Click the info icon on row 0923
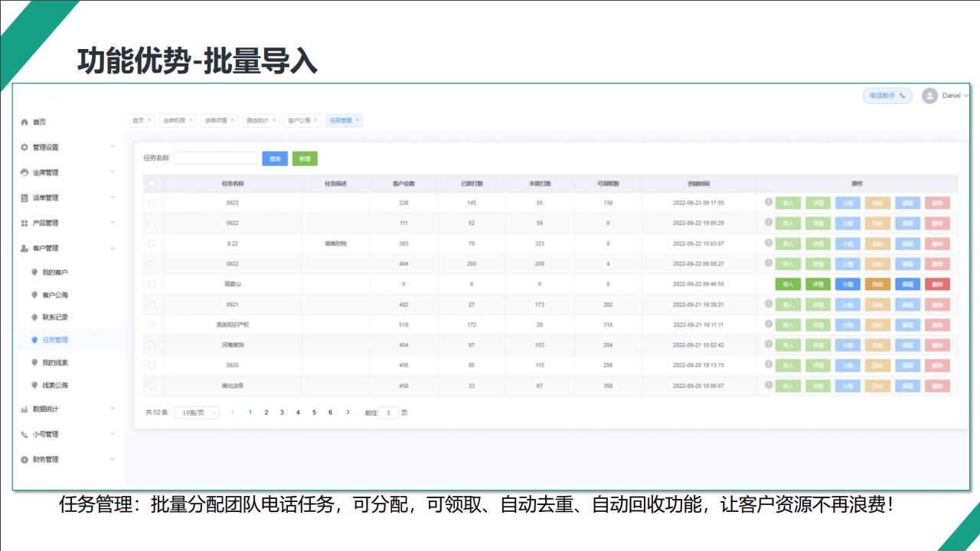Screen dimensions: 980x551 tap(769, 202)
